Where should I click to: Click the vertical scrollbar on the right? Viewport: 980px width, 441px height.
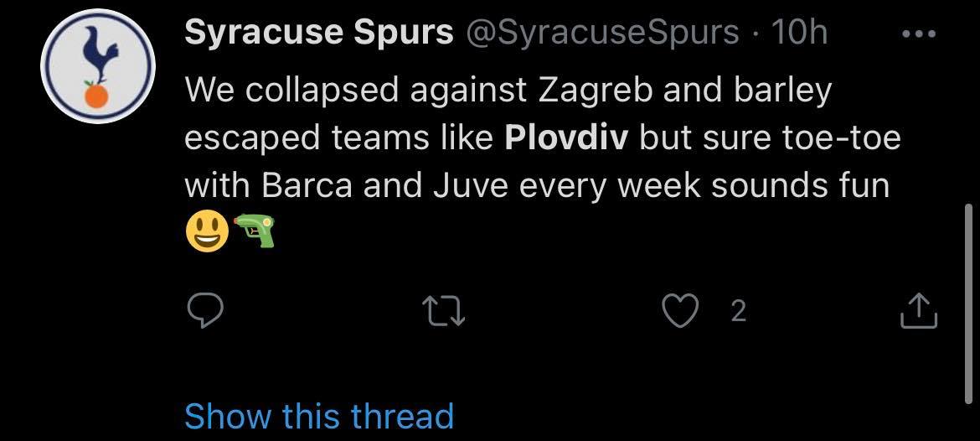968,303
